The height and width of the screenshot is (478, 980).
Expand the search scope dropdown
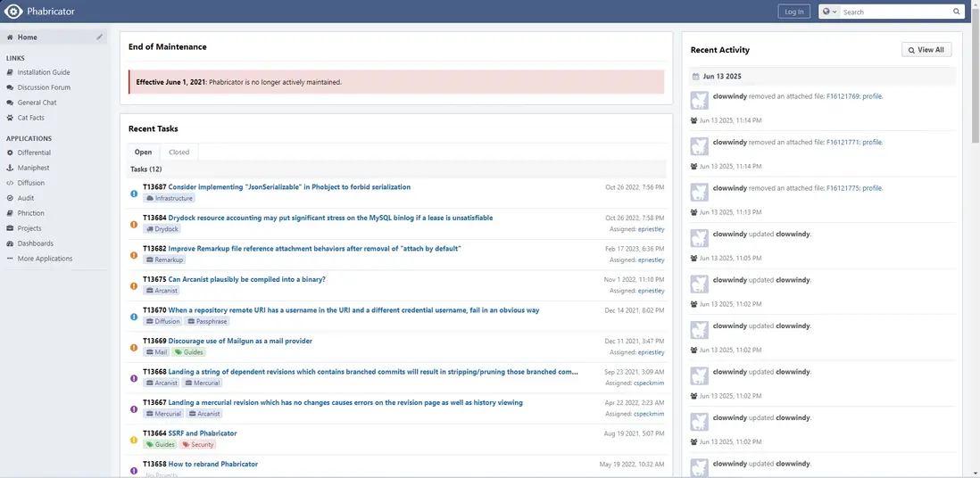pos(829,12)
